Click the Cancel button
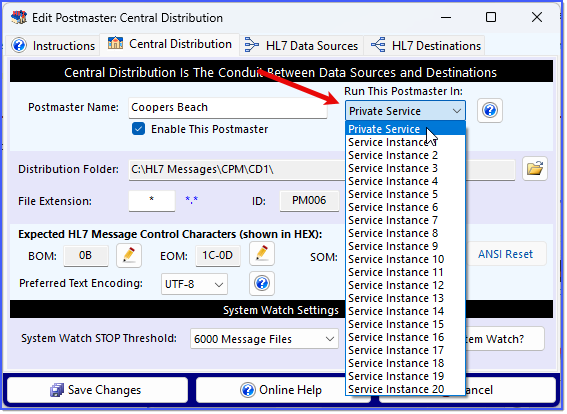This screenshot has width=567, height=414. (511, 390)
